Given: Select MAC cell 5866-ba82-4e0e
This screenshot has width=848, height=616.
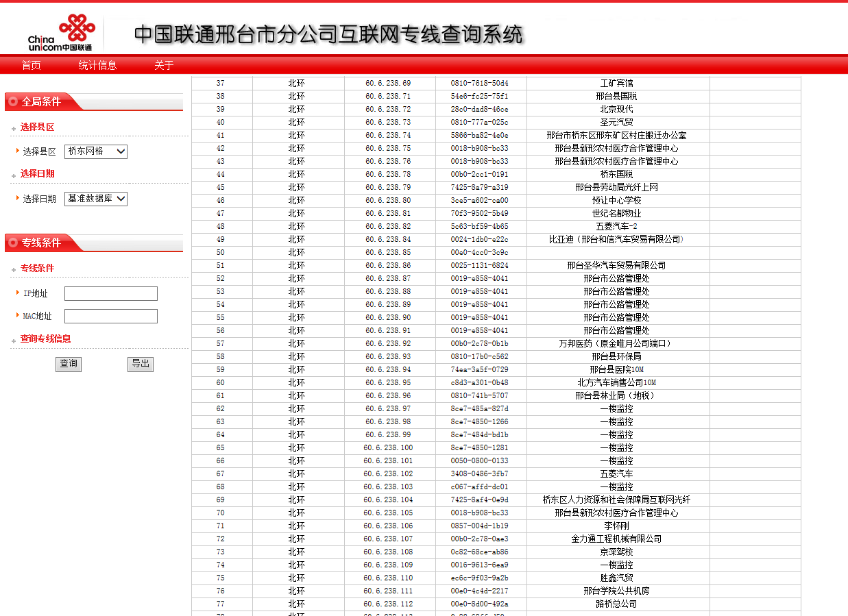Looking at the screenshot, I should [x=481, y=135].
